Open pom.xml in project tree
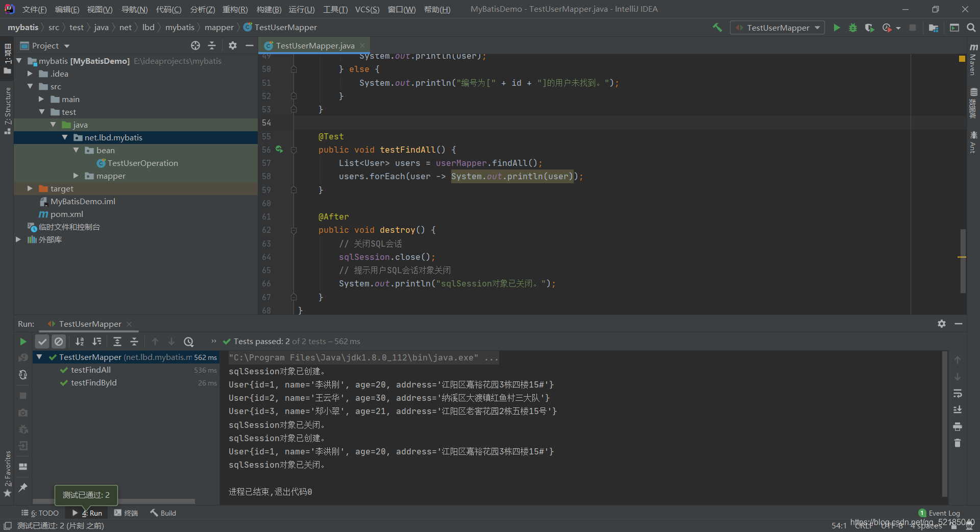Image resolution: width=980 pixels, height=532 pixels. point(66,214)
